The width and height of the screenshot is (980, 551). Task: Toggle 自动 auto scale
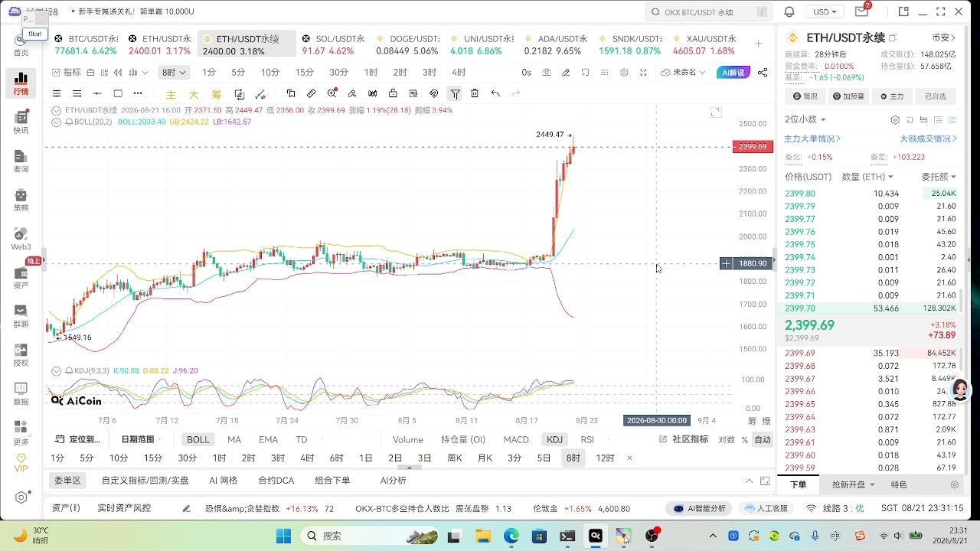click(x=763, y=440)
